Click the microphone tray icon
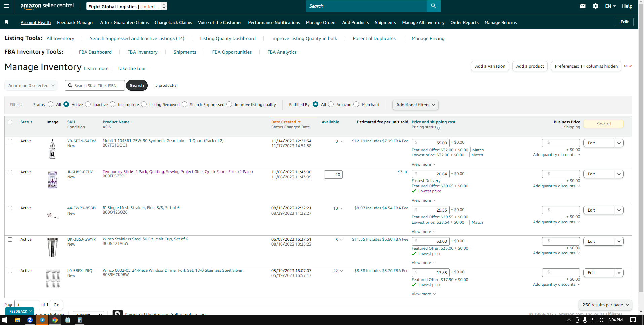 585,320
